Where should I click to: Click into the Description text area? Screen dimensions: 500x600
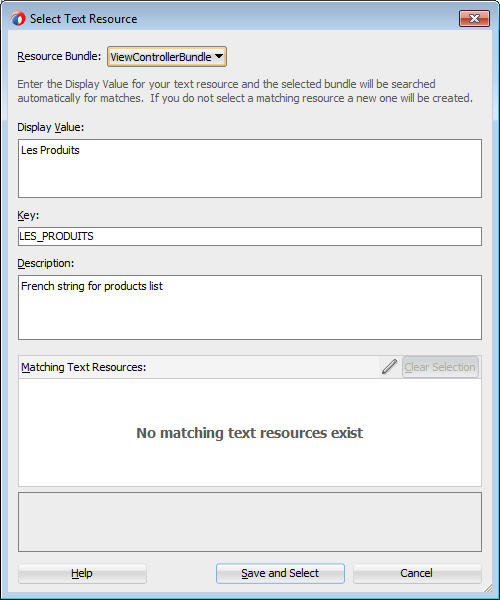point(250,307)
